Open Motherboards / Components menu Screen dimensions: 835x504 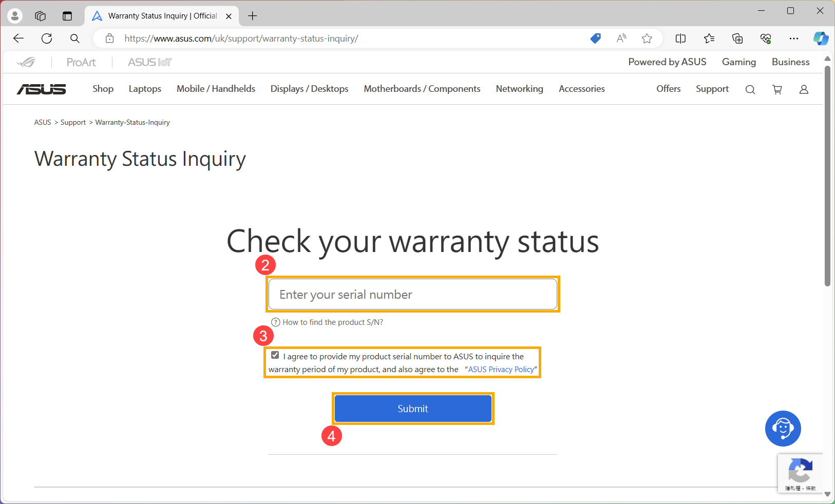pyautogui.click(x=422, y=89)
